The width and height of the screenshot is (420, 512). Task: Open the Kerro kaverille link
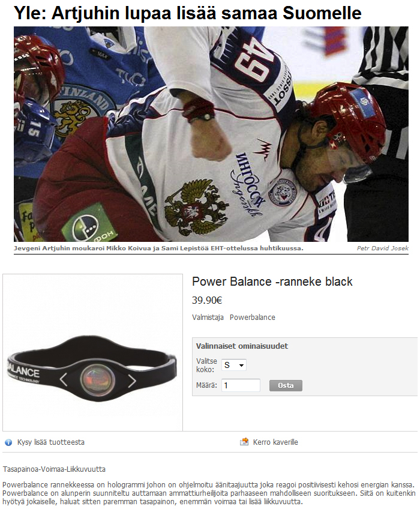click(275, 442)
